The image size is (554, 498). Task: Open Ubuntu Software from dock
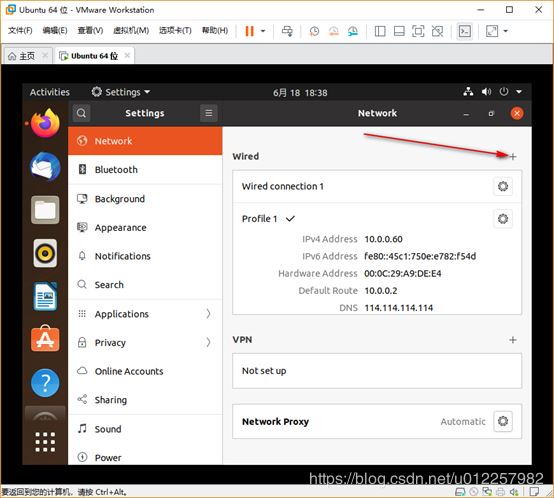click(45, 339)
